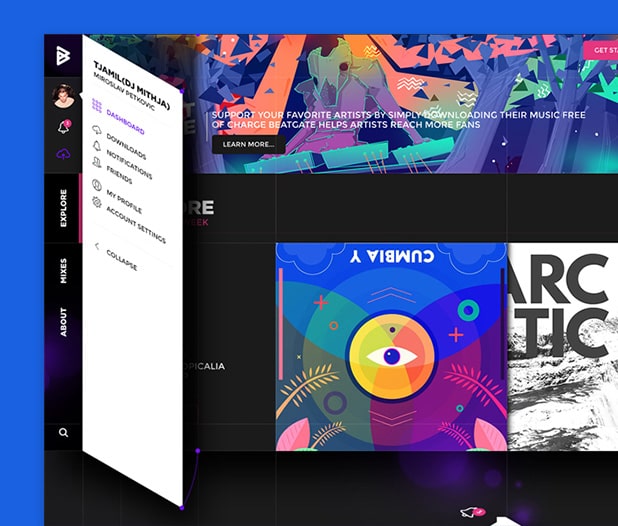Collapse the white user menu panel

tap(122, 260)
